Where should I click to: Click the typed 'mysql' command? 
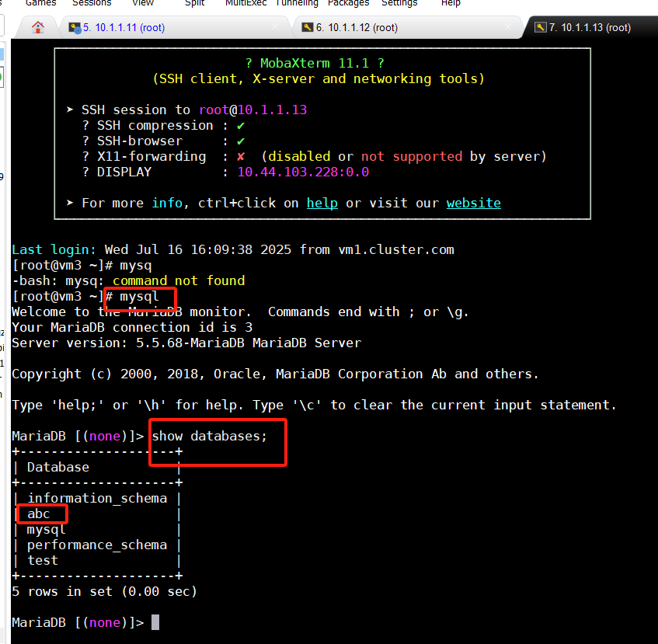pos(139,297)
